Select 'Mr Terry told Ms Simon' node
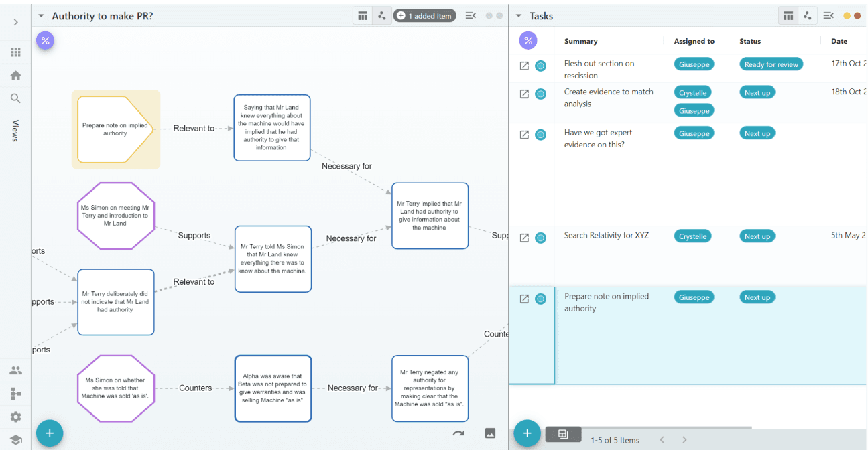 (x=273, y=259)
